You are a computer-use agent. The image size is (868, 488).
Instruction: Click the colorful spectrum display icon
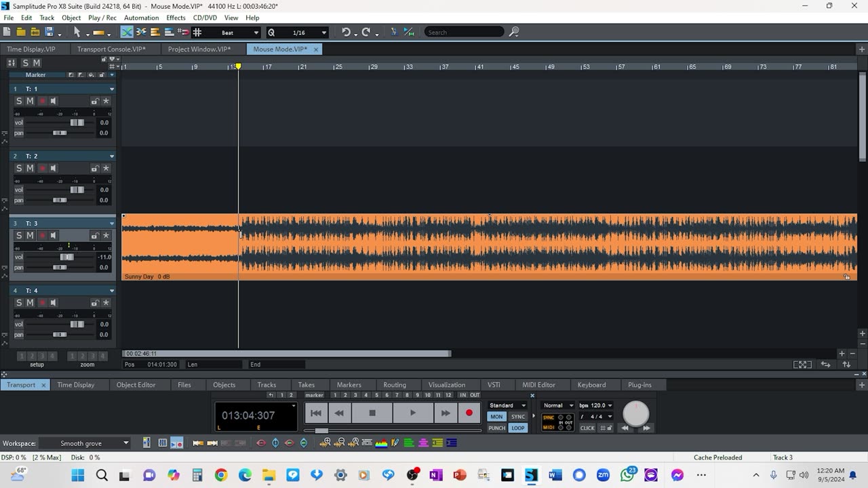(x=381, y=443)
